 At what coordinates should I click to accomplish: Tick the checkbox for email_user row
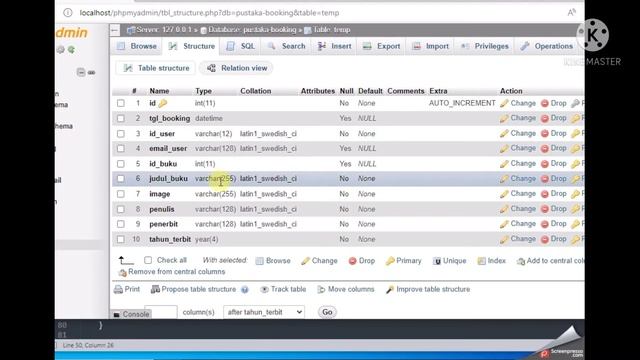point(121,149)
